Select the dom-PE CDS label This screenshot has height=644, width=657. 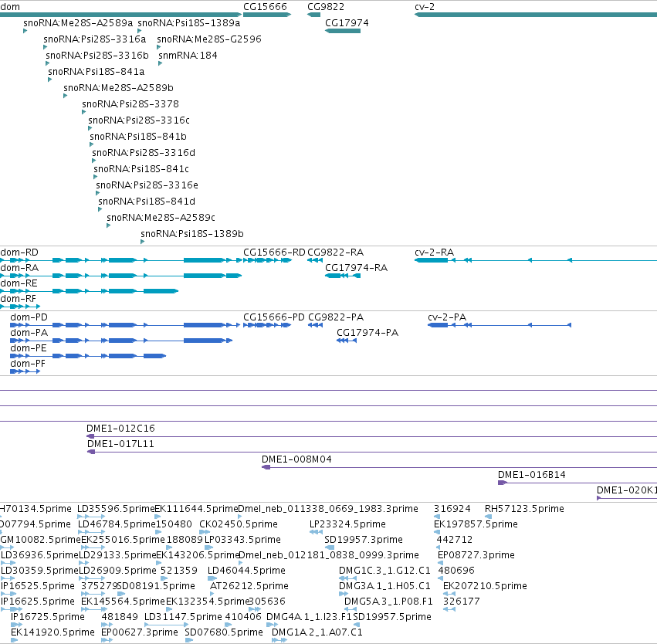click(28, 348)
